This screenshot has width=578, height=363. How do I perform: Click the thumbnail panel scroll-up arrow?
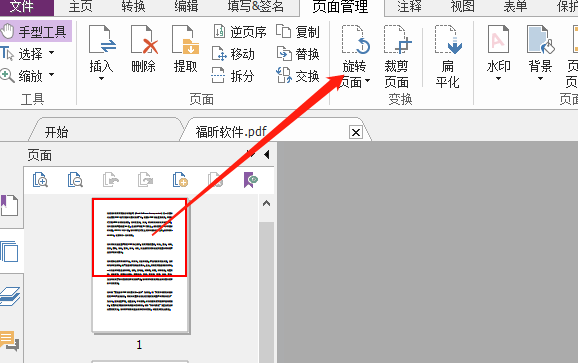(x=267, y=203)
